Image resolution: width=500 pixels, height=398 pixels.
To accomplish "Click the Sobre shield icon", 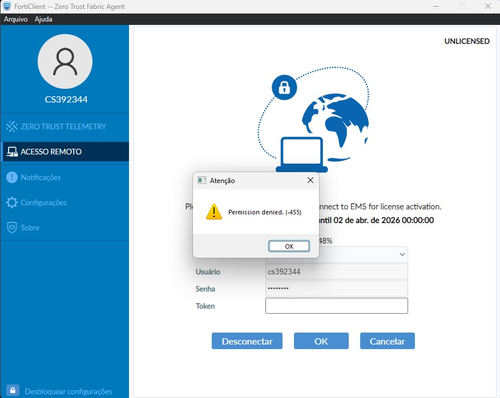I will (x=12, y=228).
